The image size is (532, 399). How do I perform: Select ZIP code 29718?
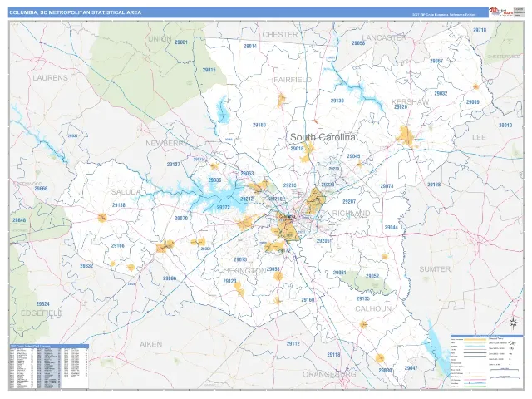480,30
